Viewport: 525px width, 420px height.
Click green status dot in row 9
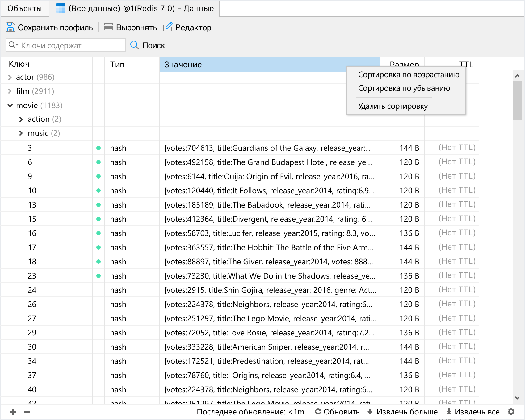99,176
